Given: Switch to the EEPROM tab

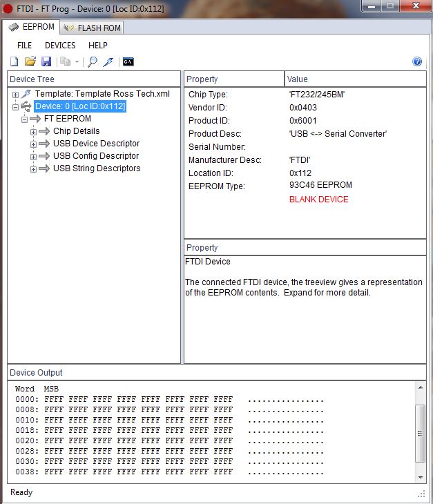Looking at the screenshot, I should pos(31,27).
